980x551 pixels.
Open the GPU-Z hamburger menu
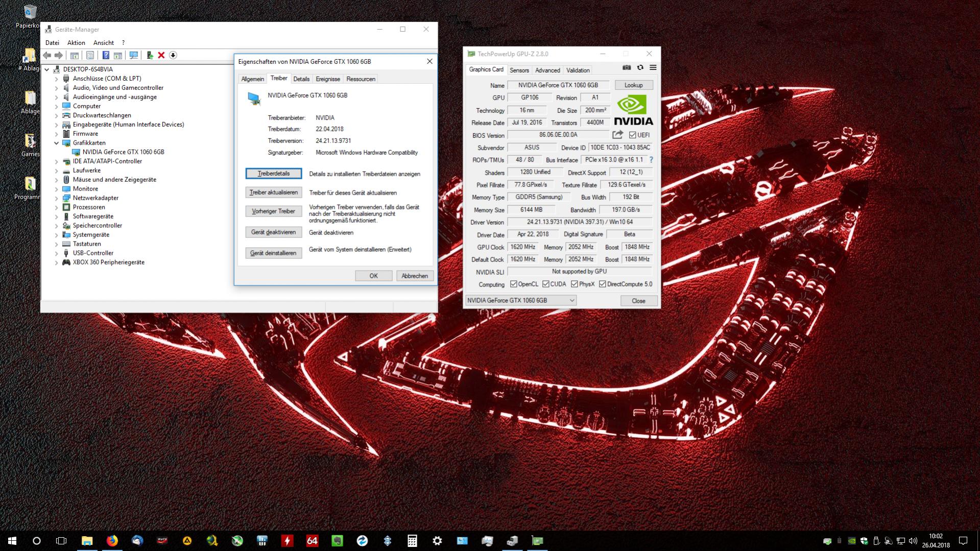click(653, 67)
